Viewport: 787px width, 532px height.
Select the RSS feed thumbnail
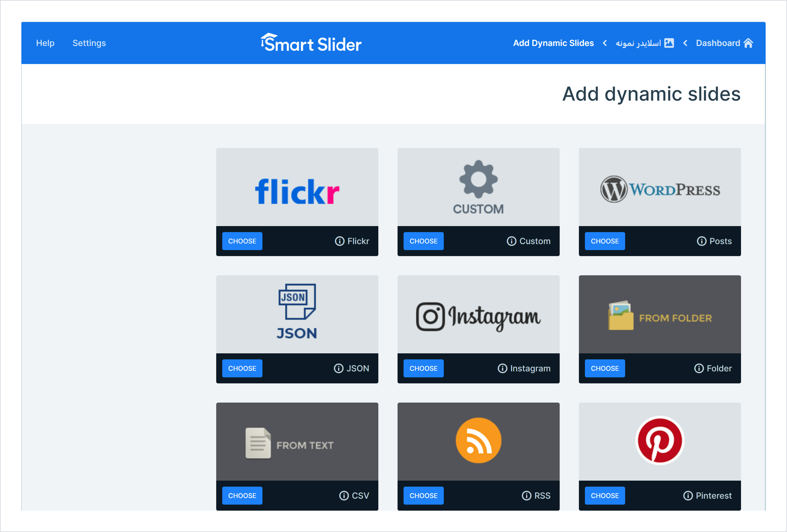pos(478,442)
